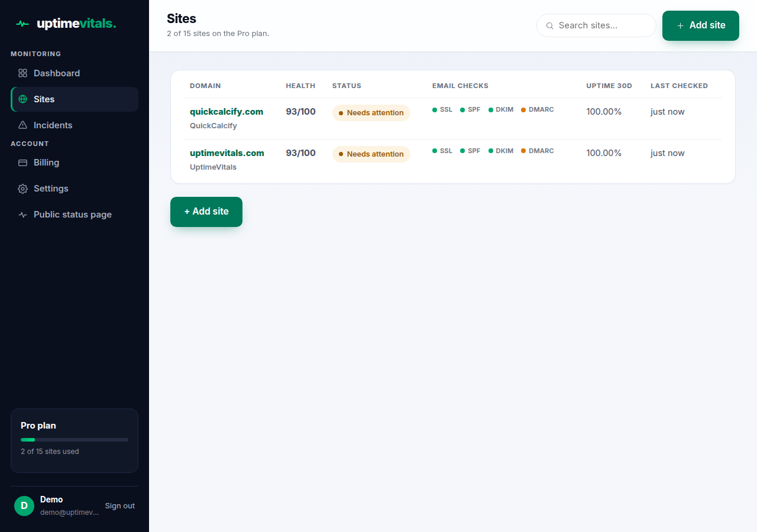
Task: Click the DMARC check in uptimevitals.com row
Action: pos(538,151)
